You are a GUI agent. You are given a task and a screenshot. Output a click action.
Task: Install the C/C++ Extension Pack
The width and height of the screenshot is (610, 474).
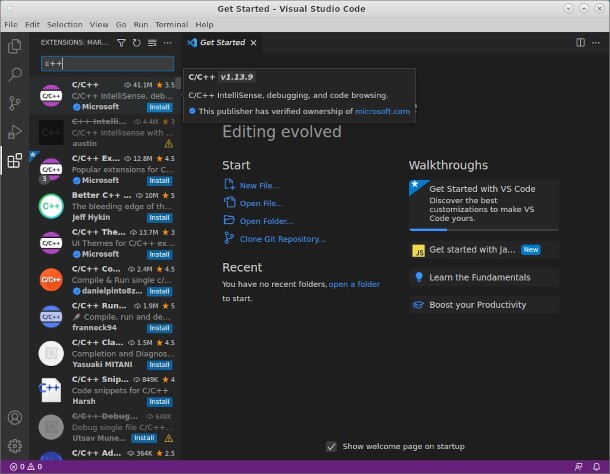pos(160,181)
